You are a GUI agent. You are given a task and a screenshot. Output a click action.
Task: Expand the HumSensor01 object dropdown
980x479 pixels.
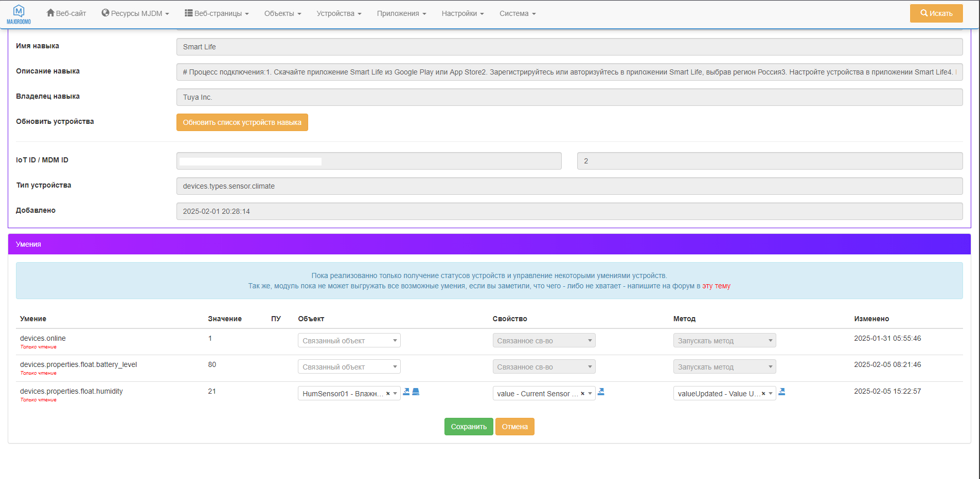tap(395, 394)
